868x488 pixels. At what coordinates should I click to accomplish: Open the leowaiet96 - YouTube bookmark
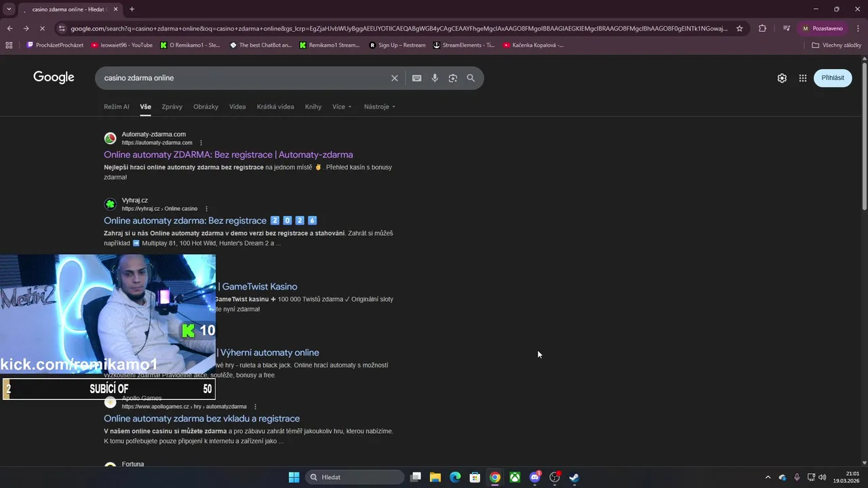[121, 45]
